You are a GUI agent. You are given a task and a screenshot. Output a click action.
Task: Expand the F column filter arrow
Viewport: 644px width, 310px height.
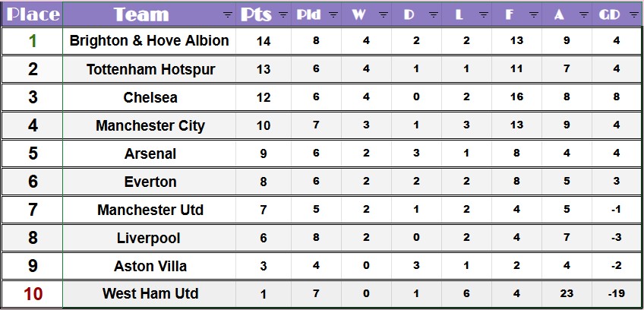click(533, 14)
